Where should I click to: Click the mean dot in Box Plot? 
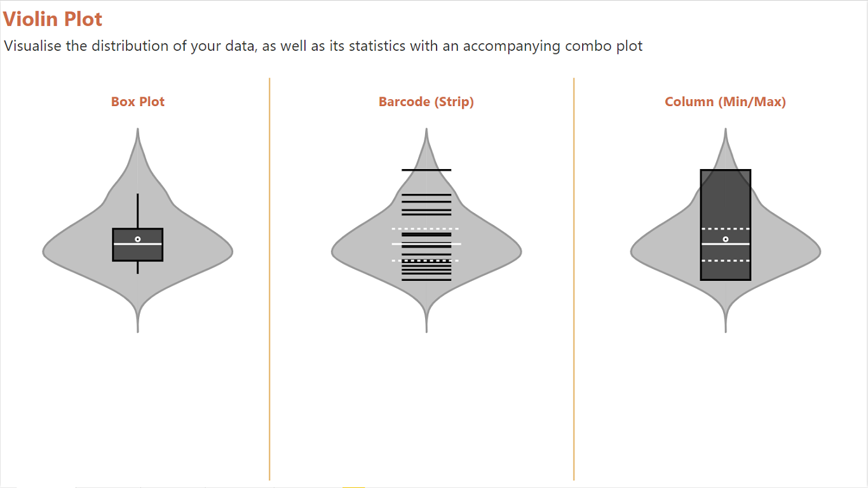tap(138, 239)
